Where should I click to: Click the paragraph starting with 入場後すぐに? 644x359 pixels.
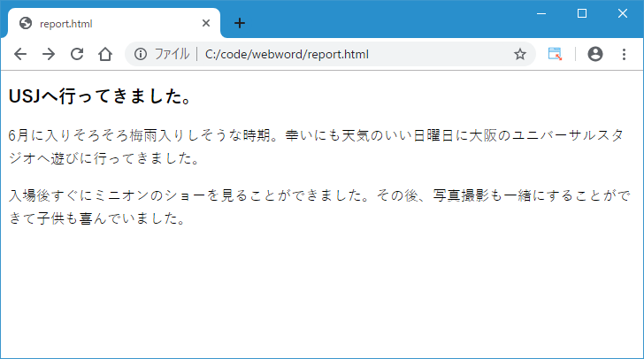coord(319,207)
